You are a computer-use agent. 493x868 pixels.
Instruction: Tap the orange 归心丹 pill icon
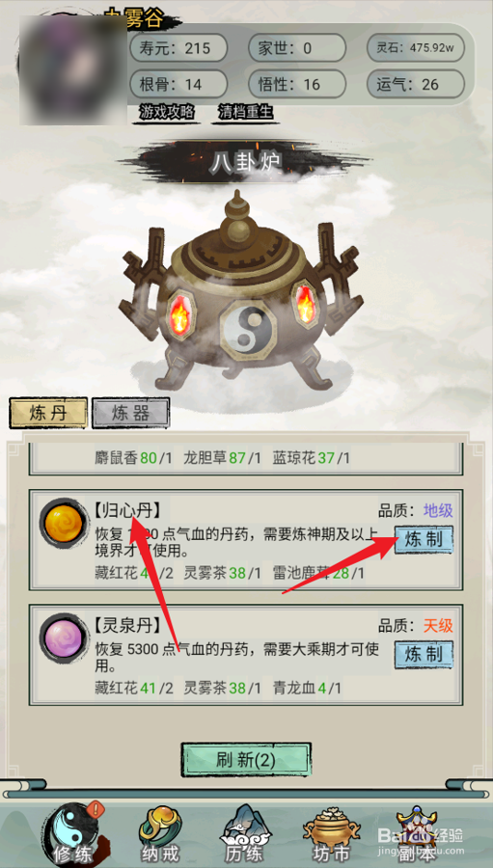[x=64, y=523]
